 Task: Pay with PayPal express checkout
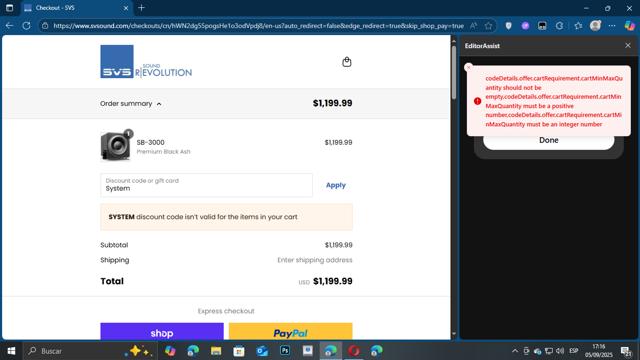291,331
